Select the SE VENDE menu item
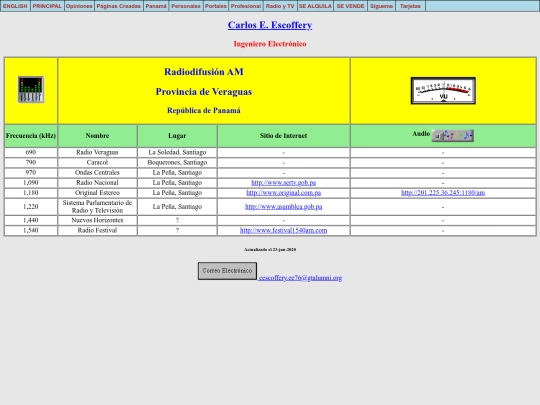Screen dimensions: 540x405 pyautogui.click(x=351, y=6)
